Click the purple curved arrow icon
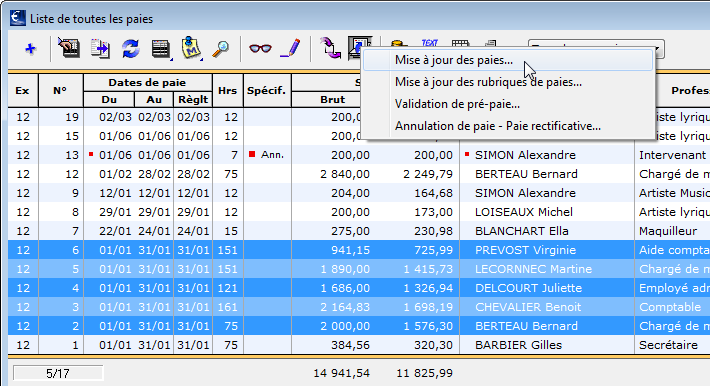 330,48
